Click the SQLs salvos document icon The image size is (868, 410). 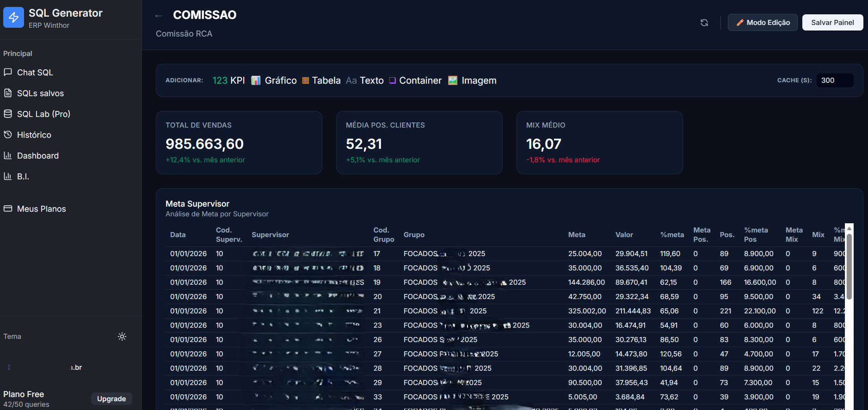coord(8,93)
